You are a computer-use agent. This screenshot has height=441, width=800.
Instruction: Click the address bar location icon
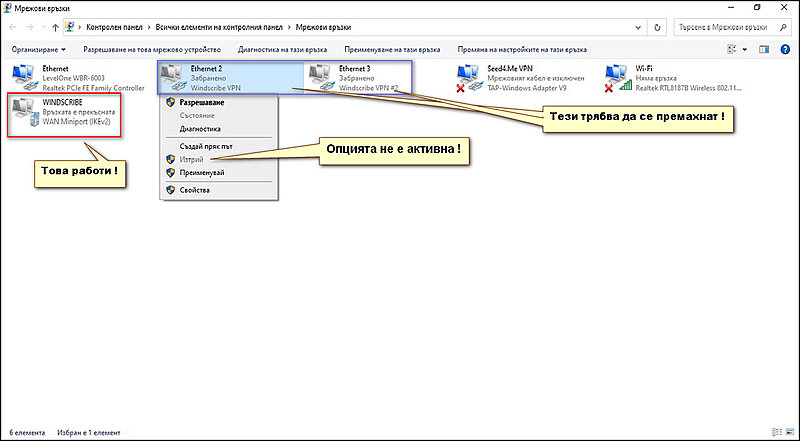[70, 28]
